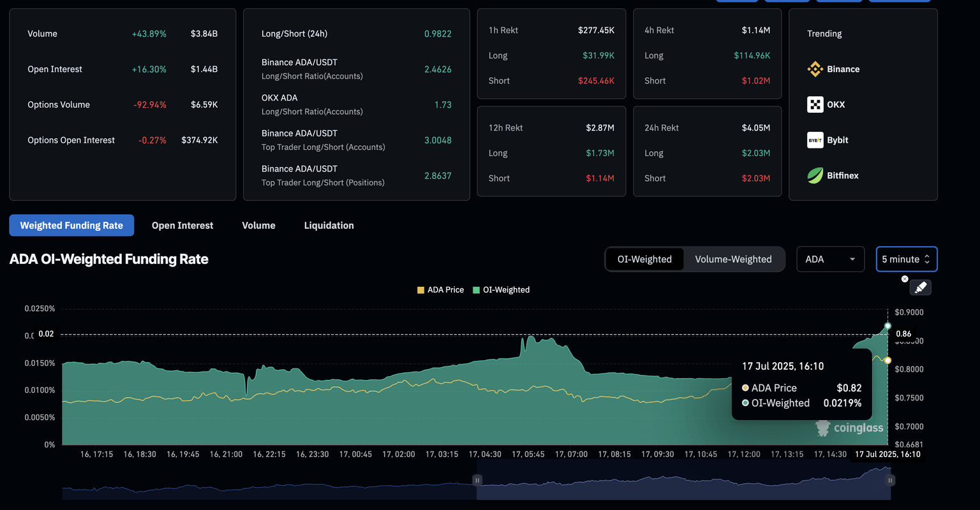
Task: Open the ADA coin dropdown
Action: coord(830,259)
